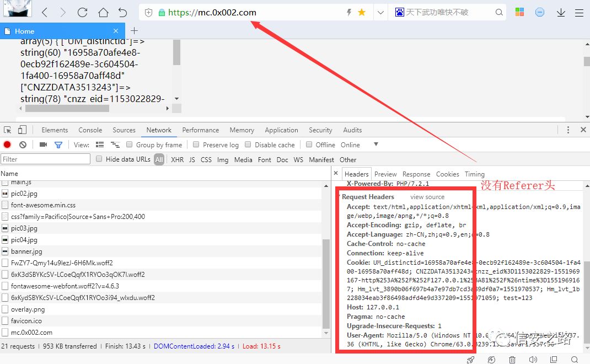This screenshot has height=364, width=590.
Task: Expand the address bar history dropdown
Action: pos(380,13)
